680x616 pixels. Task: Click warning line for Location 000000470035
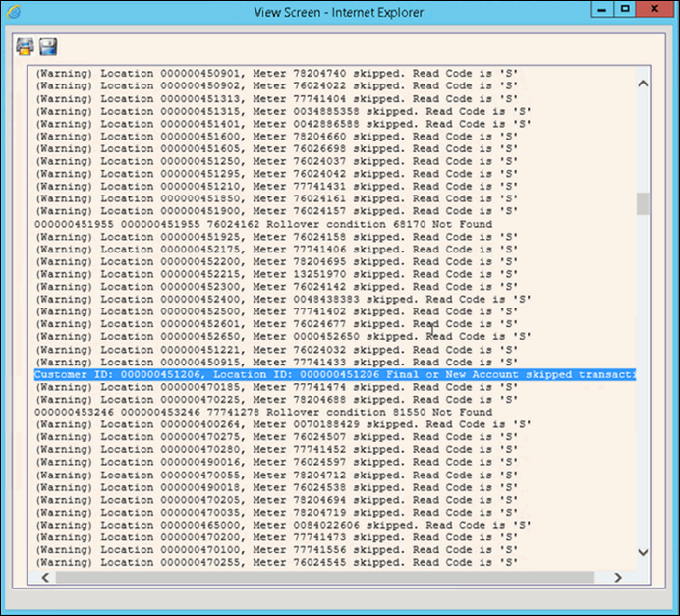(276, 513)
